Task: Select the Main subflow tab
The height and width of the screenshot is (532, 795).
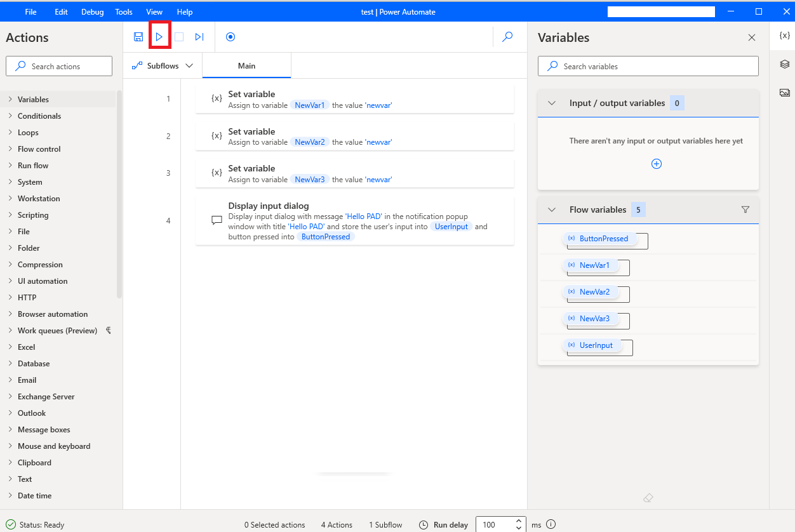Action: point(246,66)
